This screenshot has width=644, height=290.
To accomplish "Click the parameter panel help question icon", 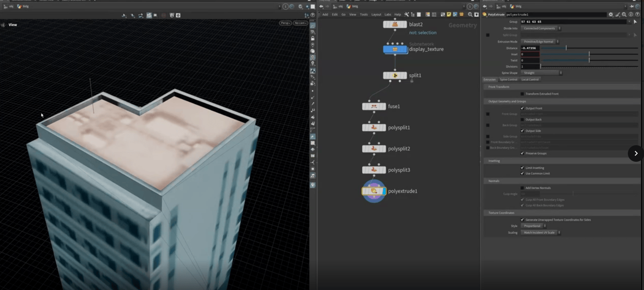I will click(x=637, y=14).
